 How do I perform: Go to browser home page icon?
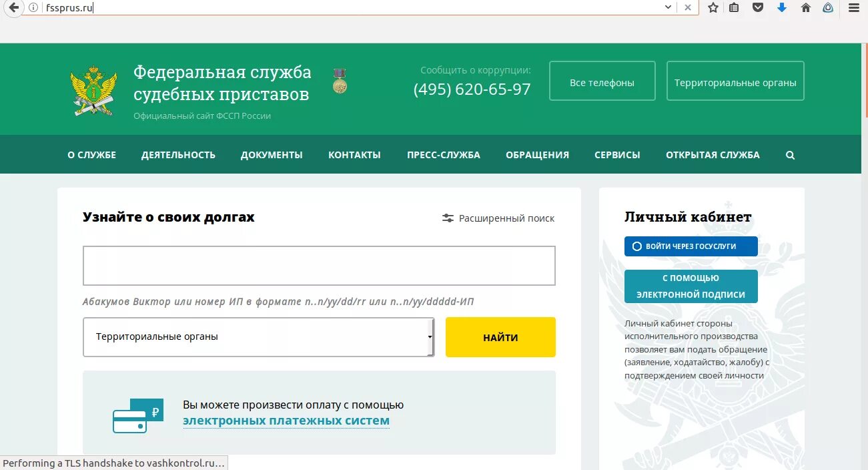[805, 7]
